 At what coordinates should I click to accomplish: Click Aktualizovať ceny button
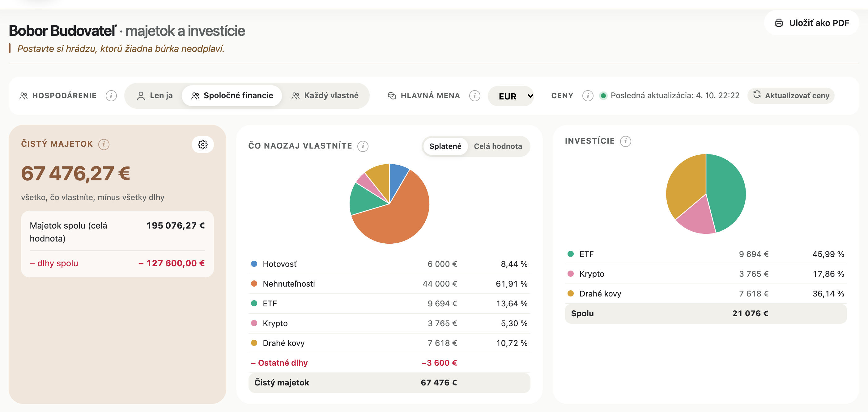coord(791,96)
